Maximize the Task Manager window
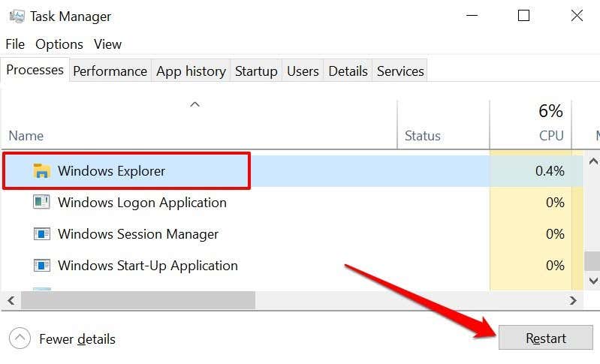 click(x=524, y=16)
